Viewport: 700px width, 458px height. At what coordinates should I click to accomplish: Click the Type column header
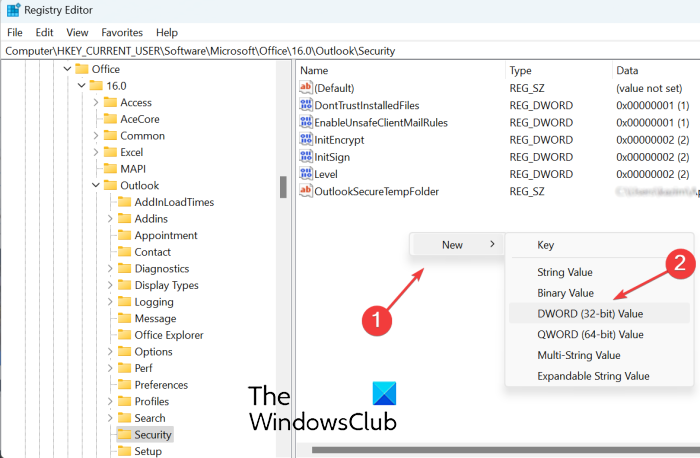click(520, 70)
